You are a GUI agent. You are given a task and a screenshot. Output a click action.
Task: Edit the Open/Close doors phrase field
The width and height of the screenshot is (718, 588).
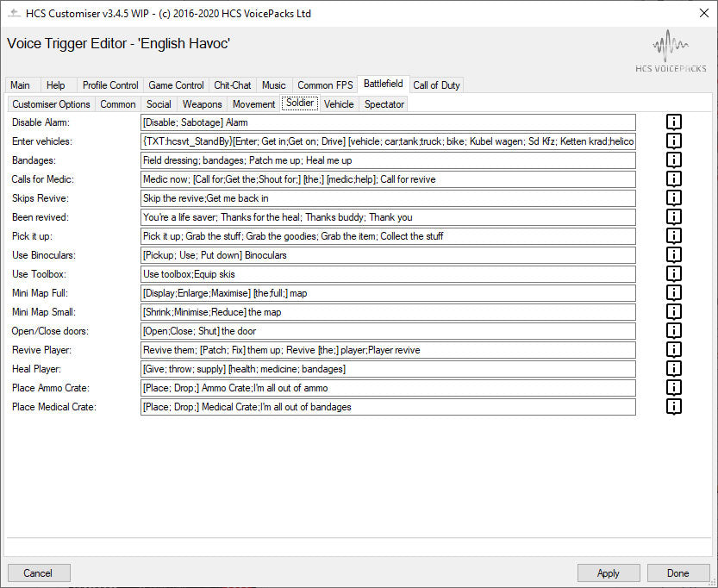click(388, 331)
